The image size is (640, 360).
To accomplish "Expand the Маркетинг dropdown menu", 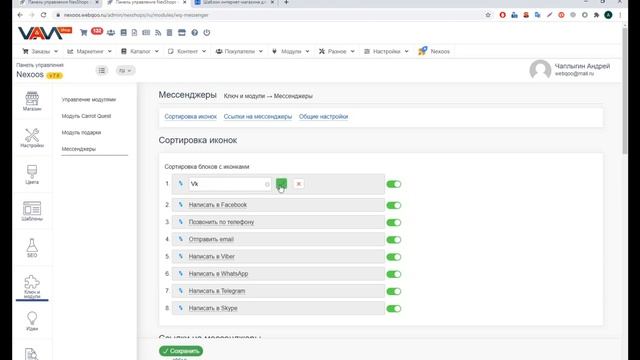I will point(89,51).
